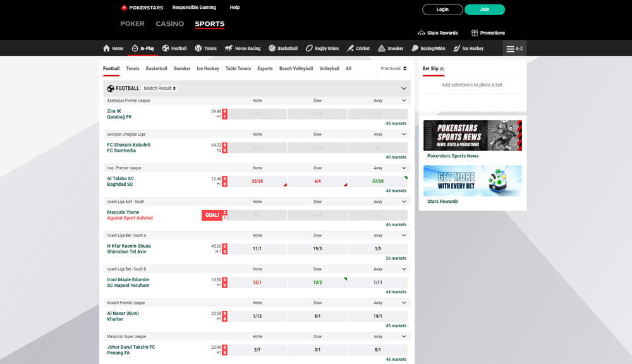Open the Fractional odds format dropdown
The image size is (632, 364).
(393, 68)
